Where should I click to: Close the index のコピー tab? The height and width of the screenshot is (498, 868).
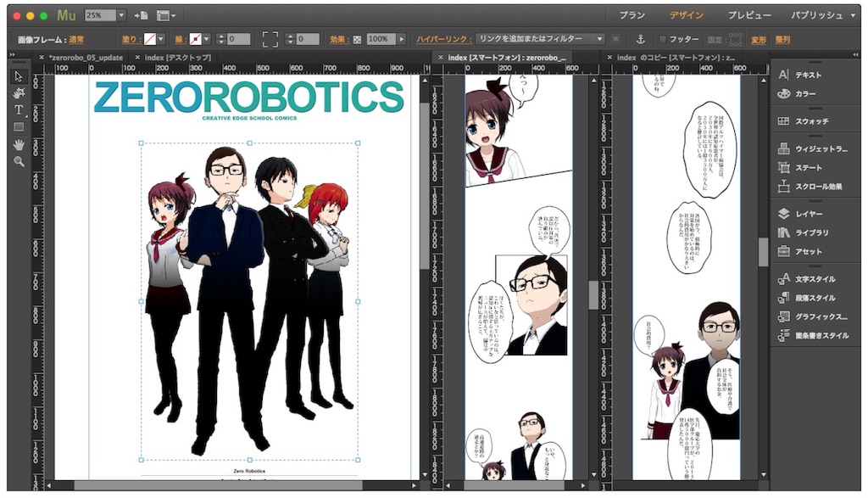coord(609,57)
